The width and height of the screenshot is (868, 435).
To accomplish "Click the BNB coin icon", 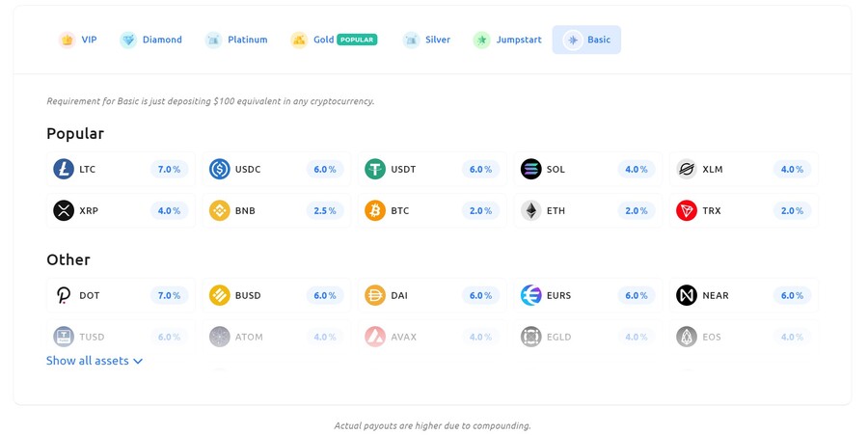I will [220, 211].
